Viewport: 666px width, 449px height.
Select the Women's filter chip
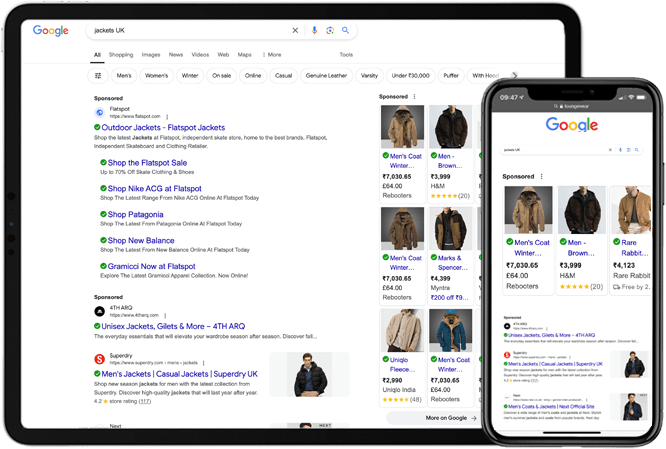(156, 76)
